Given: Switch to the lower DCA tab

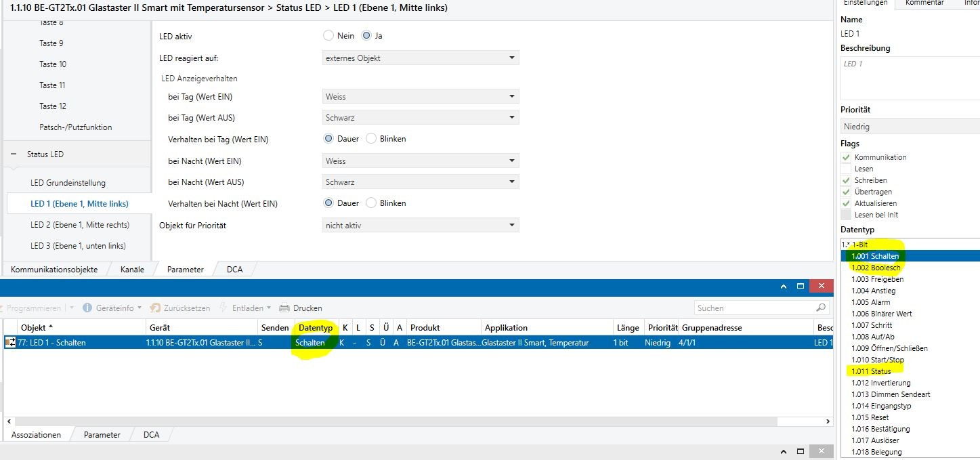Looking at the screenshot, I should pyautogui.click(x=152, y=434).
